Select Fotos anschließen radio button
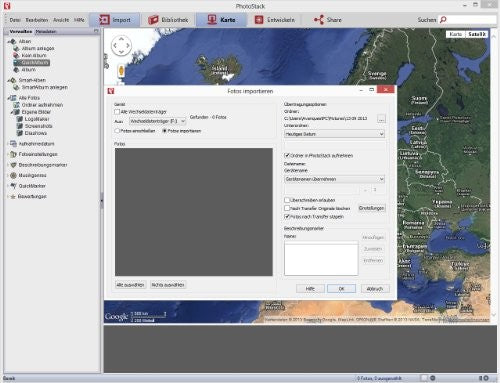 coord(117,131)
